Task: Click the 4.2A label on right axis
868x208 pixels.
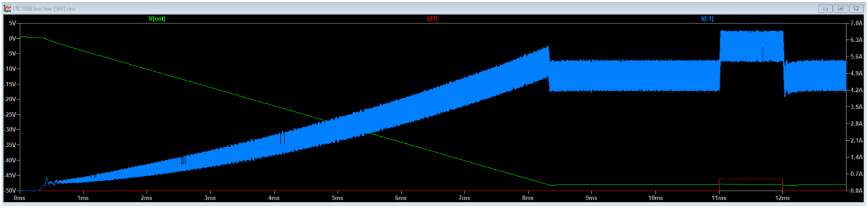Action: tap(856, 90)
